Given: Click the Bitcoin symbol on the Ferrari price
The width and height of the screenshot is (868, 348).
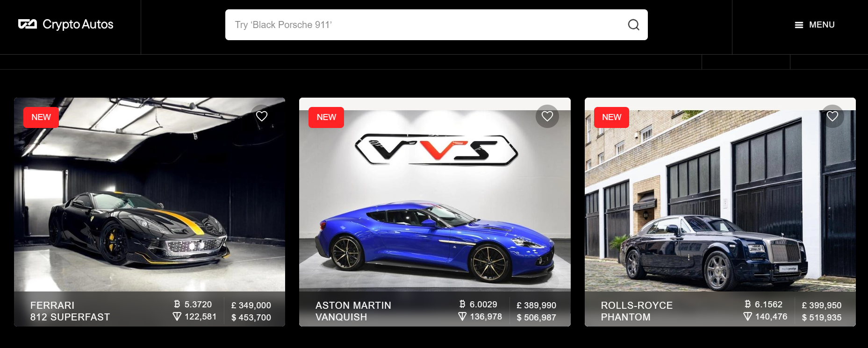Looking at the screenshot, I should (177, 304).
